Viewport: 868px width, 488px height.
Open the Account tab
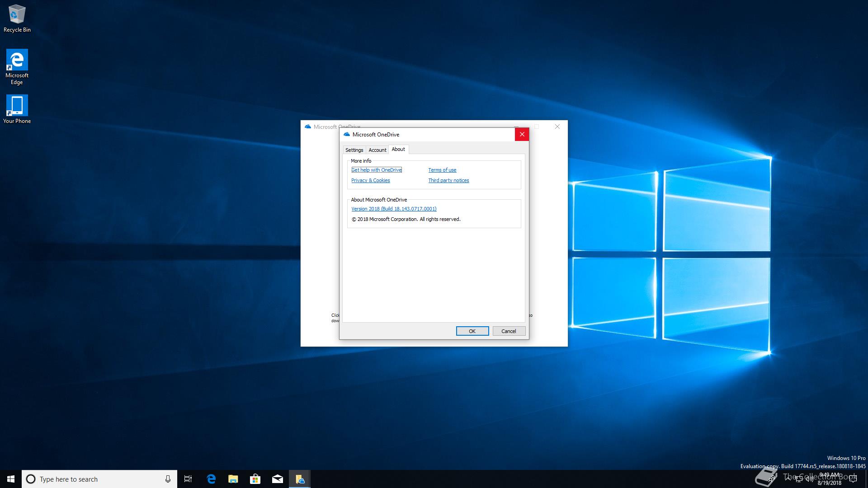point(377,150)
